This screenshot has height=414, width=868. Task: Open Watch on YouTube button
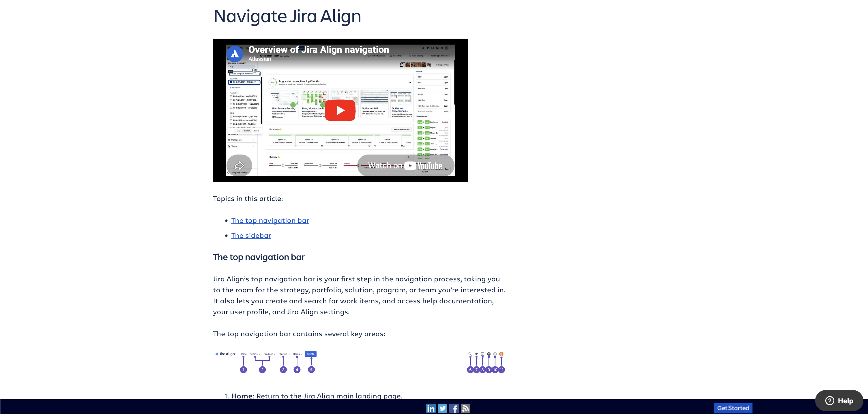[x=406, y=165]
